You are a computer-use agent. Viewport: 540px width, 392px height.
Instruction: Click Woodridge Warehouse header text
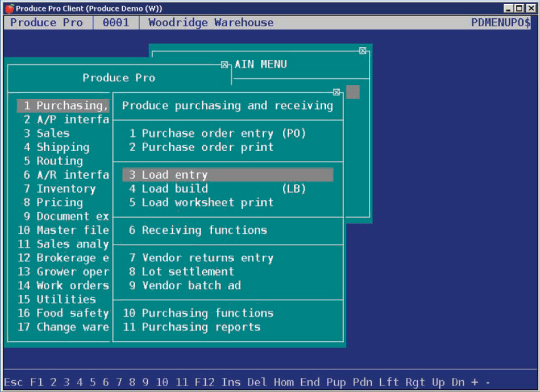coord(211,23)
